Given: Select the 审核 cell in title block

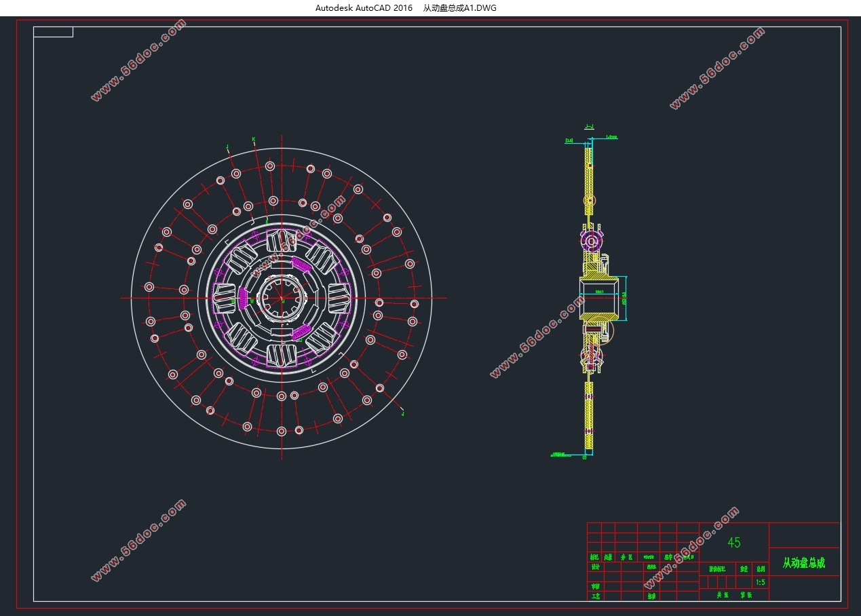Looking at the screenshot, I should tap(595, 586).
